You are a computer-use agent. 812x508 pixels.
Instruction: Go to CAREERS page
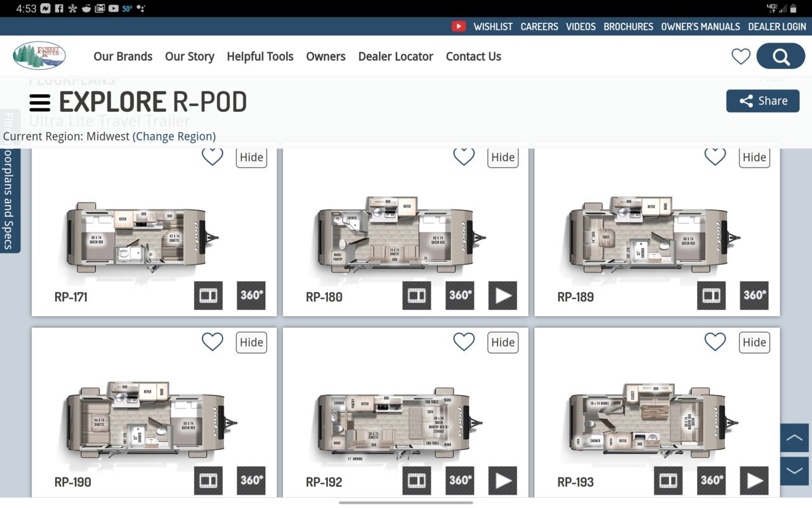pyautogui.click(x=539, y=26)
